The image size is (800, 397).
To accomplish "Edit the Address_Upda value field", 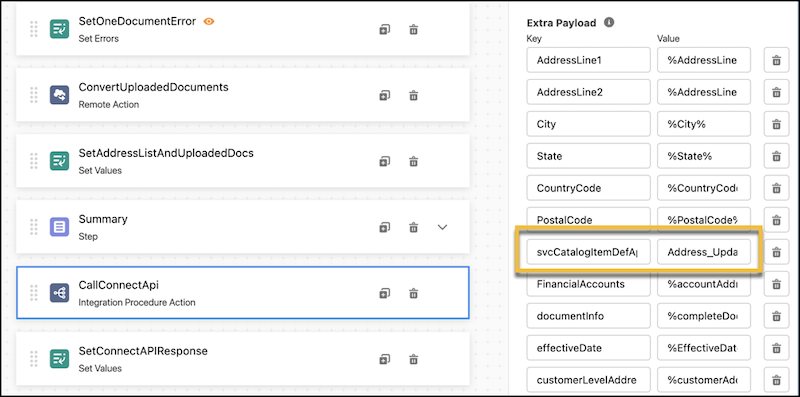I will (x=704, y=252).
